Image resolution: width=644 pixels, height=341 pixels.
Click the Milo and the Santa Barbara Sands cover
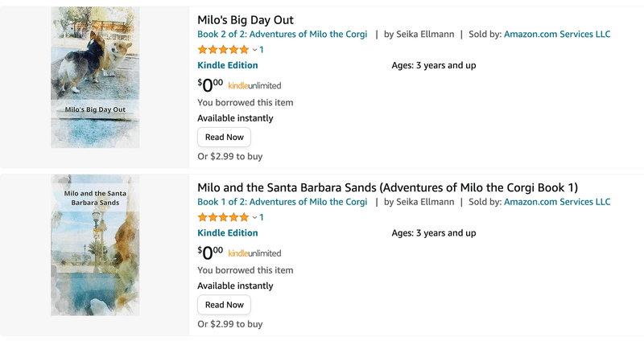[95, 244]
